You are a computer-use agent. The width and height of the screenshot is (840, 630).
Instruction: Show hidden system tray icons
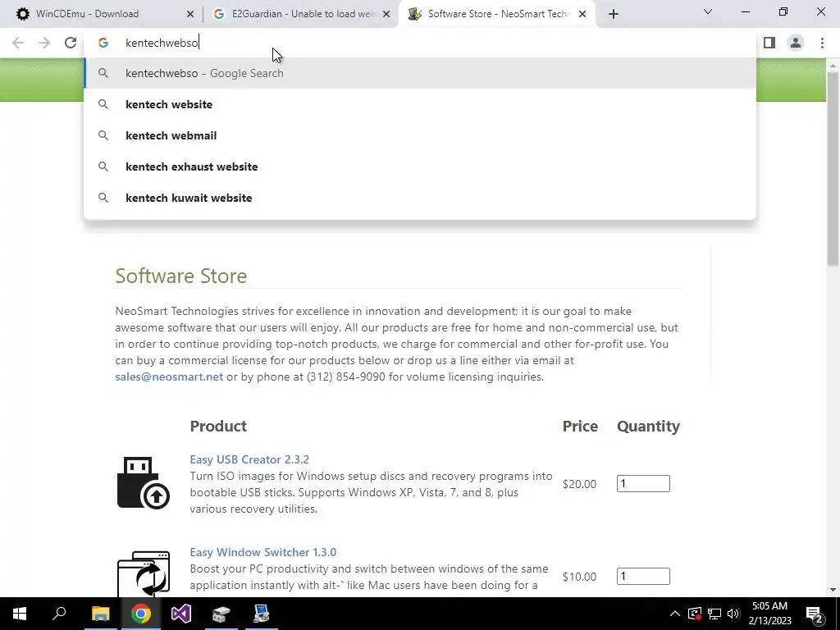click(675, 614)
